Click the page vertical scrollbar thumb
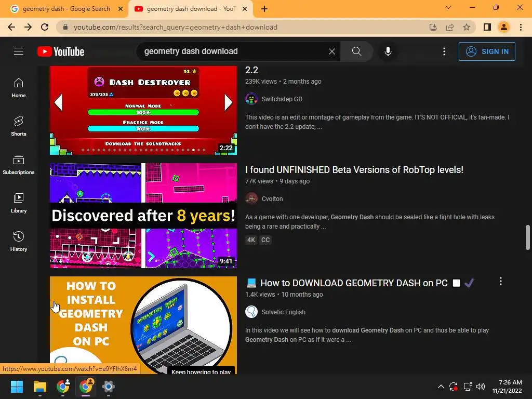This screenshot has width=532, height=399. [528, 237]
